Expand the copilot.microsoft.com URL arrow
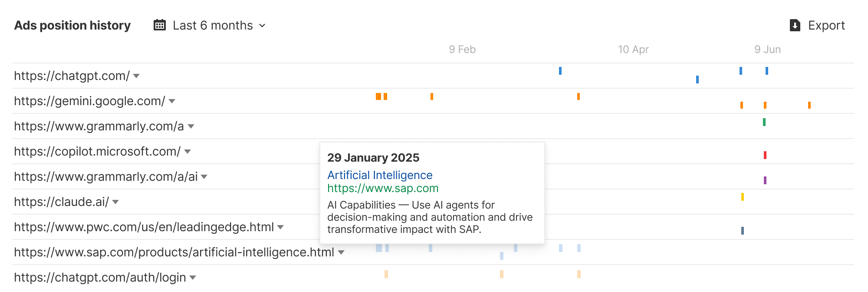 (187, 152)
